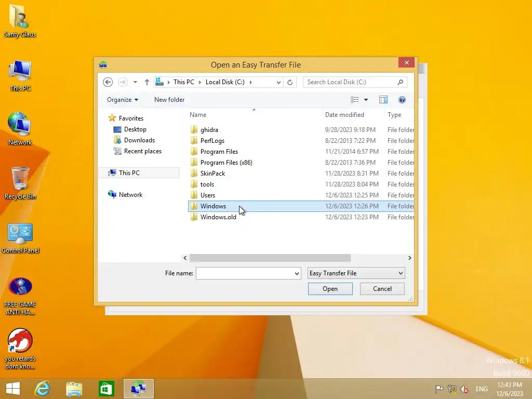This screenshot has height=399, width=532.
Task: Click This PC breadcrumb segment
Action: click(x=184, y=82)
